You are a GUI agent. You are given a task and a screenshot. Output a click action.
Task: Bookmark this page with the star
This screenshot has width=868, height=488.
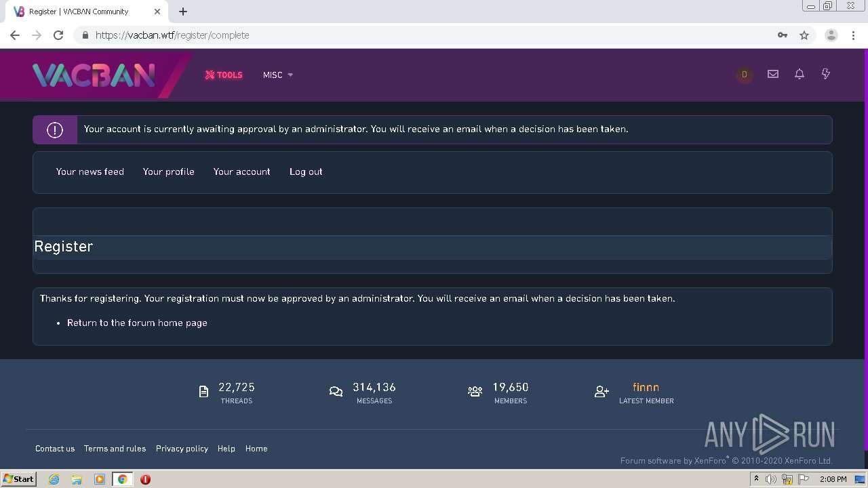click(x=804, y=35)
